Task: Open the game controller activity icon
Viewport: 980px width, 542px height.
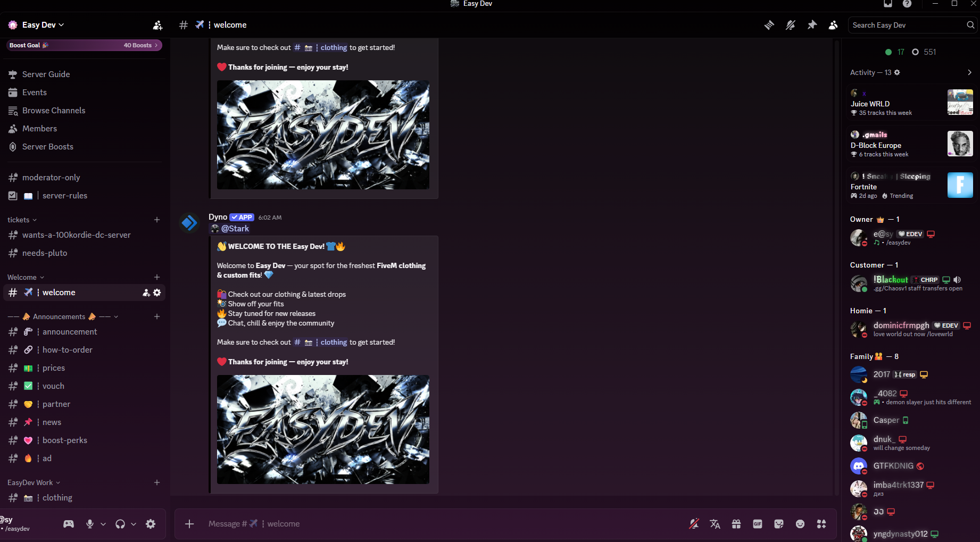Action: [x=69, y=524]
